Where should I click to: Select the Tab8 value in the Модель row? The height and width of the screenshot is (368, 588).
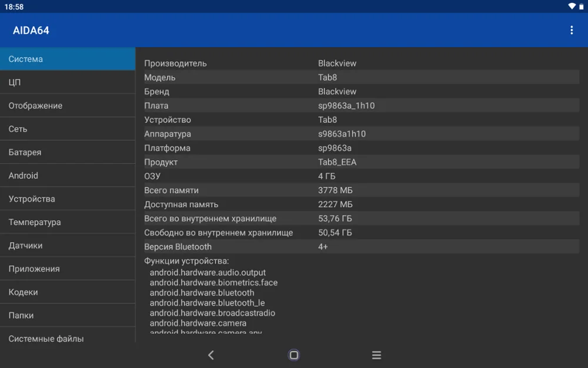pos(328,77)
